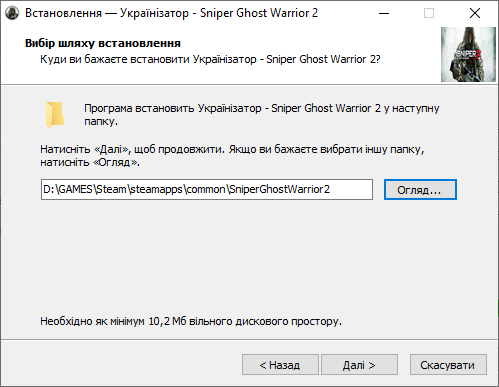Image resolution: width=499 pixels, height=387 pixels.
Task: Close the Українізатор installer window
Action: click(475, 13)
